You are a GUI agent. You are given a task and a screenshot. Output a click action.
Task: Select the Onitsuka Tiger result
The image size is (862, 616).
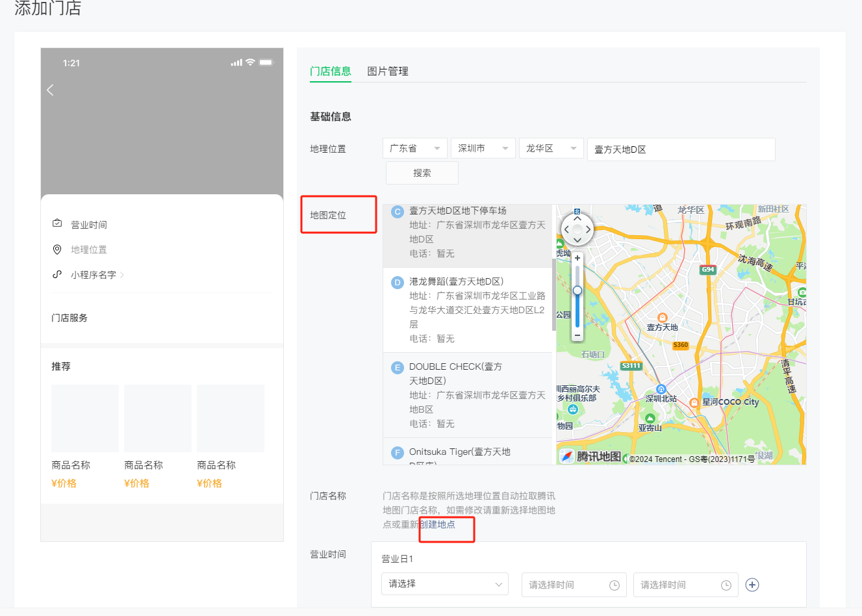point(468,452)
